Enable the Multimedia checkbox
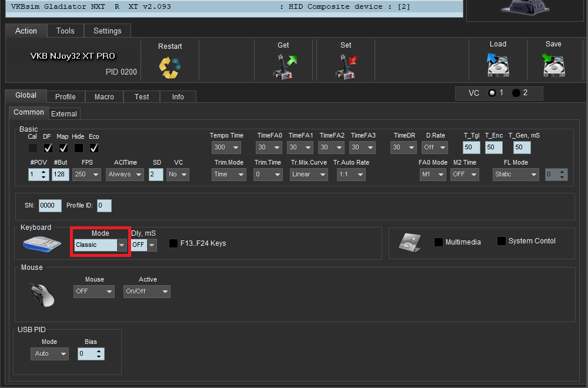This screenshot has width=588, height=388. (x=439, y=242)
